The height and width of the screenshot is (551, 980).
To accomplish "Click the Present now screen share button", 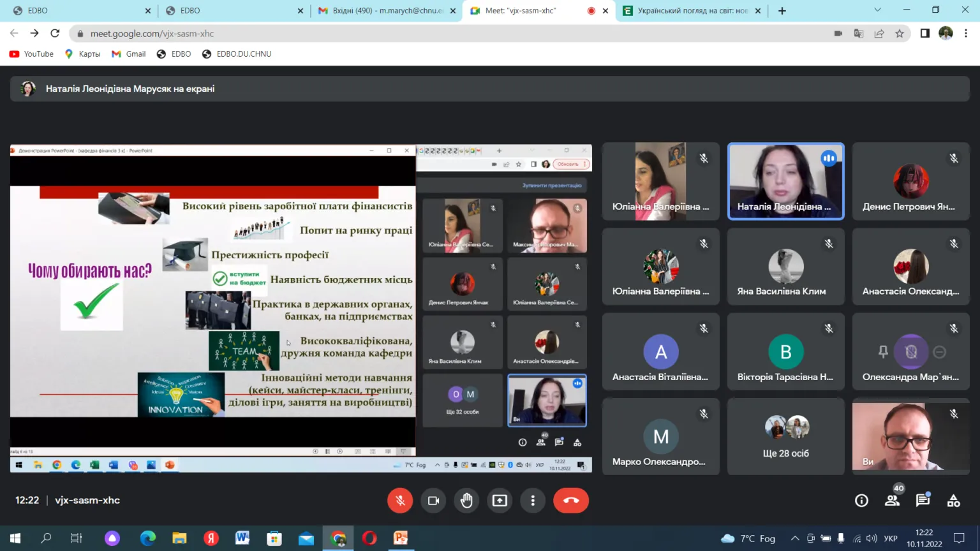I will click(500, 501).
